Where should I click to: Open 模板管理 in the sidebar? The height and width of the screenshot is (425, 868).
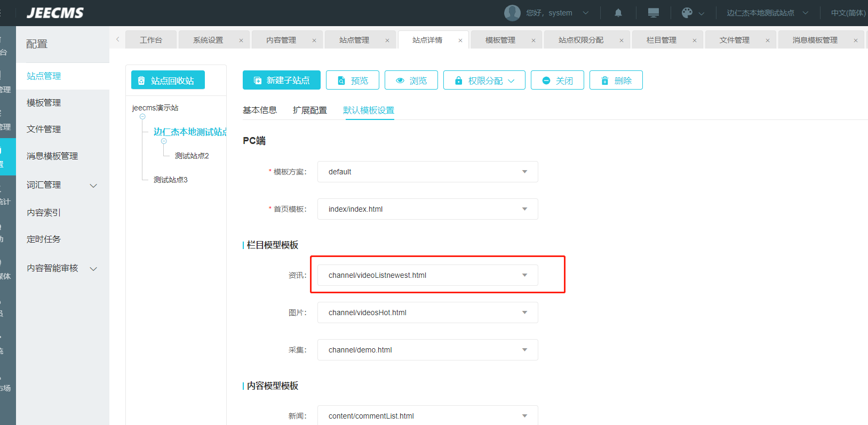point(62,102)
